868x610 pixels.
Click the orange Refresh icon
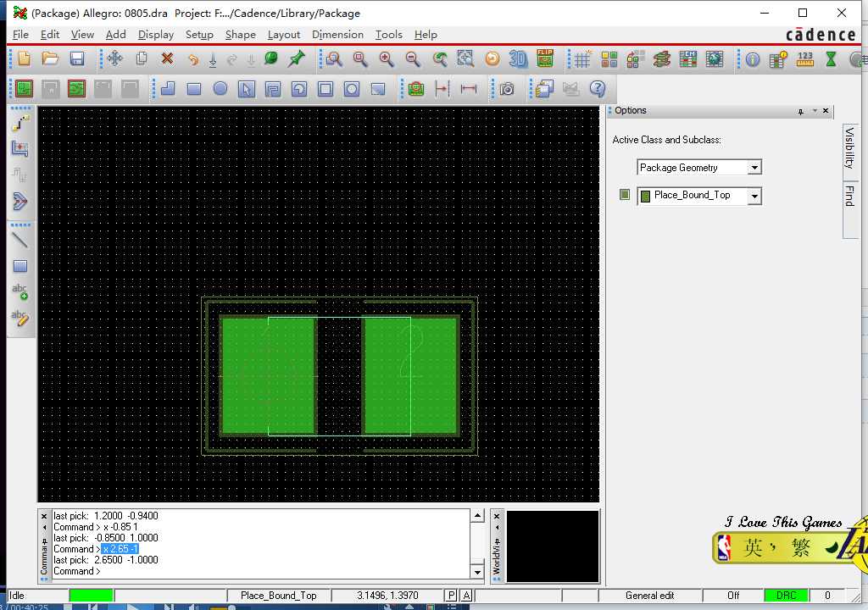[492, 58]
